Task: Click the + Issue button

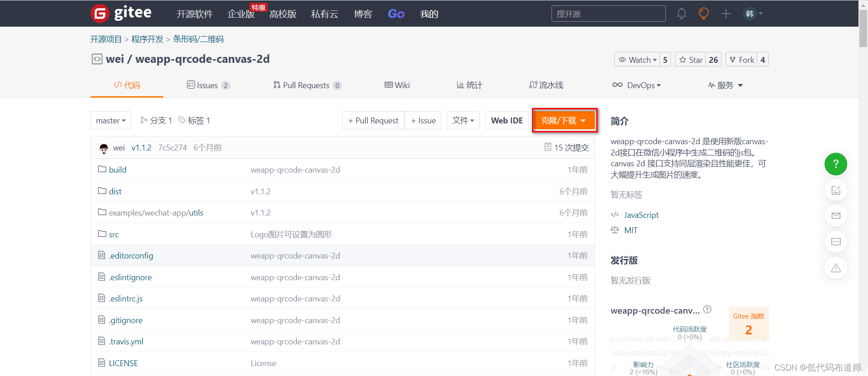Action: 423,120
